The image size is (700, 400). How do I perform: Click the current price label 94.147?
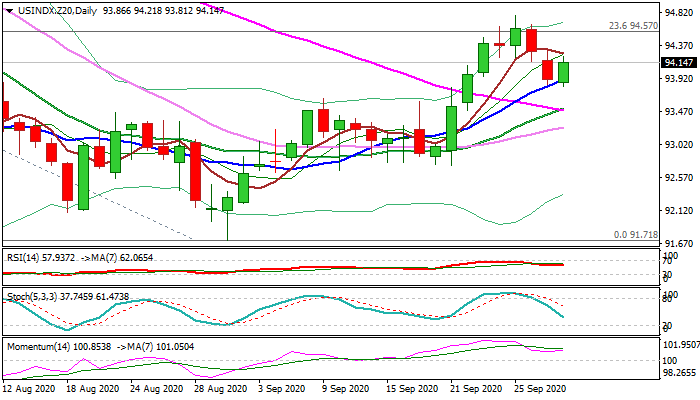coord(678,62)
